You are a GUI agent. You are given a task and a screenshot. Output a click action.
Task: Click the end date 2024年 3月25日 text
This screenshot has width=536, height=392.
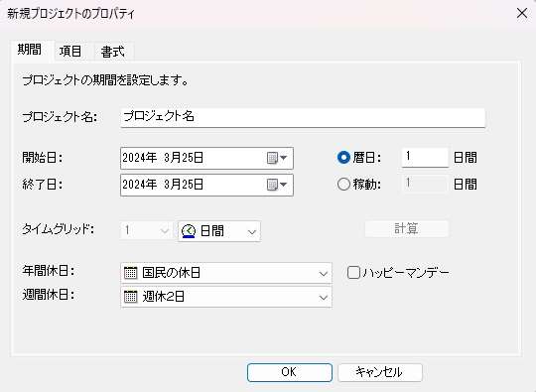pyautogui.click(x=163, y=185)
